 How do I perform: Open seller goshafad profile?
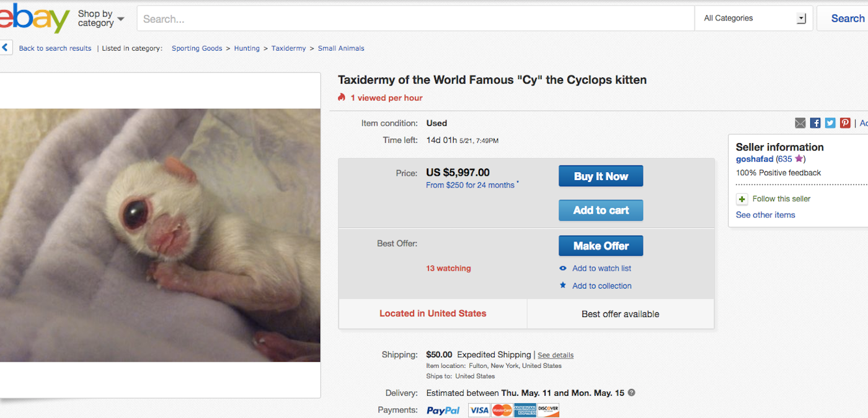[x=754, y=159]
